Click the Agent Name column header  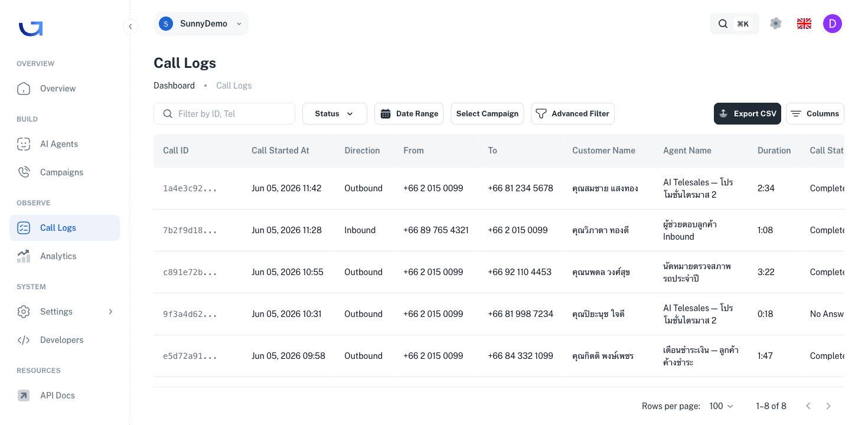coord(687,151)
